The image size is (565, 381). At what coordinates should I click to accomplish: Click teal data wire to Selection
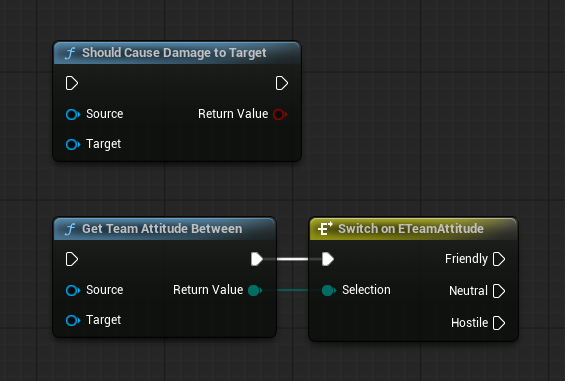292,290
